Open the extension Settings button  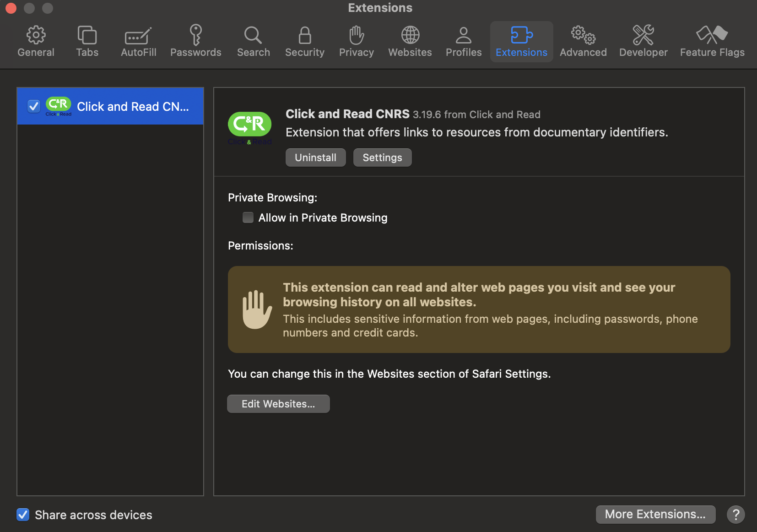coord(382,157)
